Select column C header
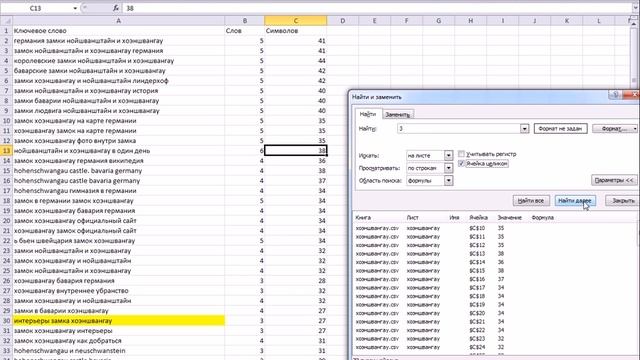This screenshot has height=360, width=640. [296, 20]
